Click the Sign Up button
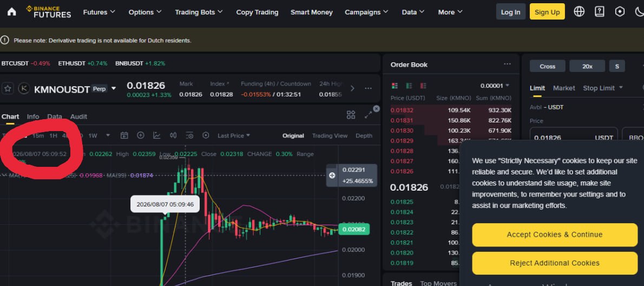 (x=547, y=12)
